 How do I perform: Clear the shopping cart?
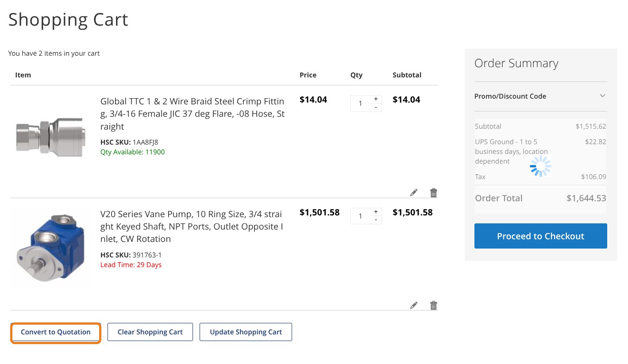150,332
